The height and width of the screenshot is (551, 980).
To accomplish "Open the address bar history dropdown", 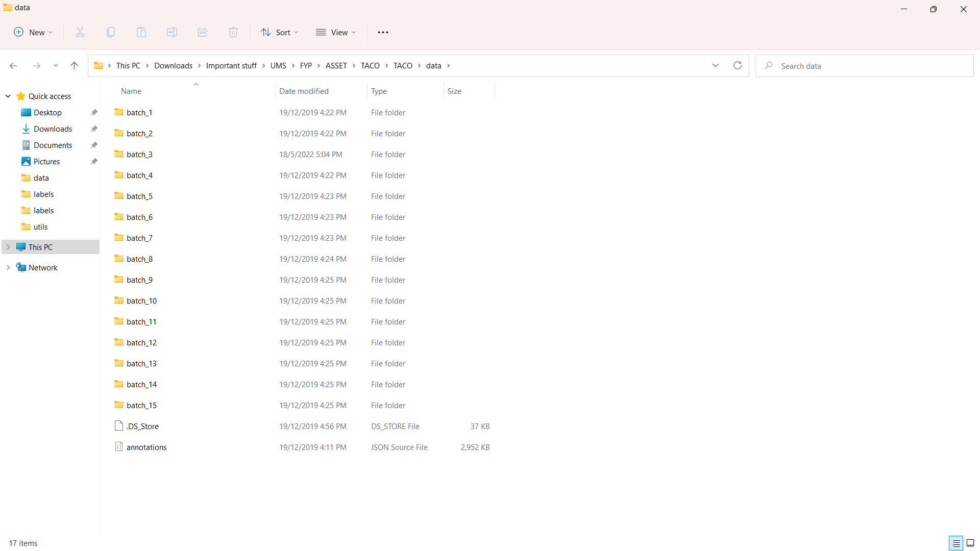I will point(716,65).
